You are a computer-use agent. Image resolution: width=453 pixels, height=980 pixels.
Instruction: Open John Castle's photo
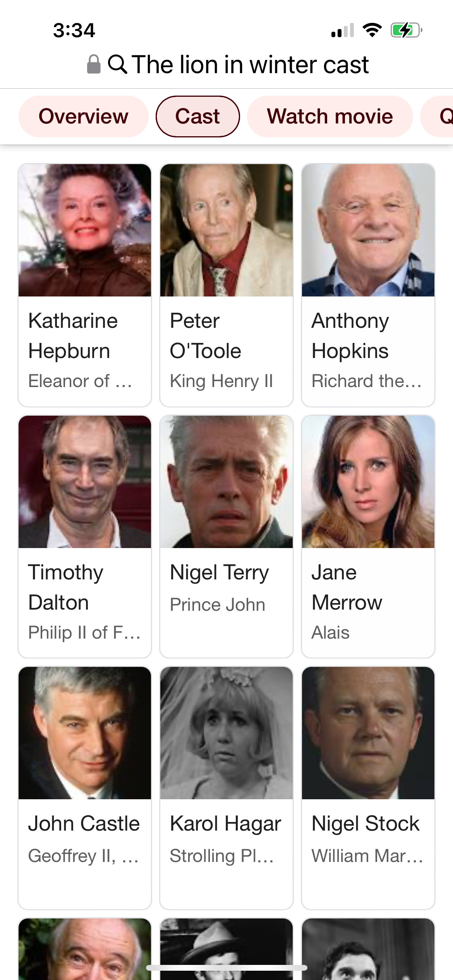[85, 733]
